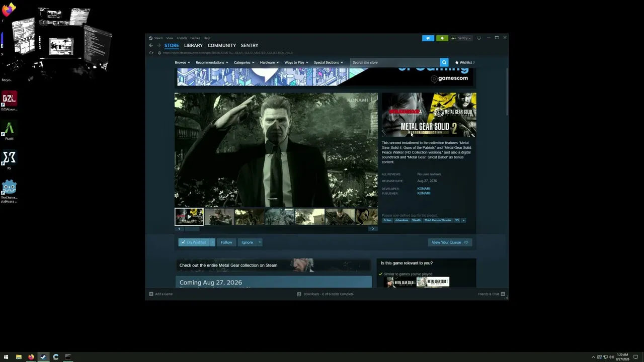
Task: Open the Categories dropdown
Action: [244, 62]
